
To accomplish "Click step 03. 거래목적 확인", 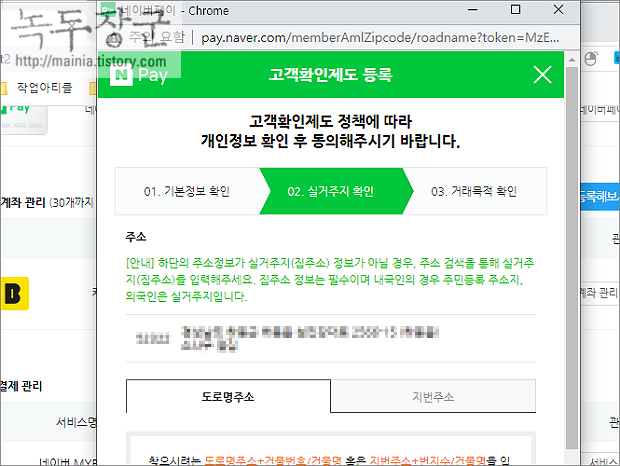I will [x=474, y=191].
